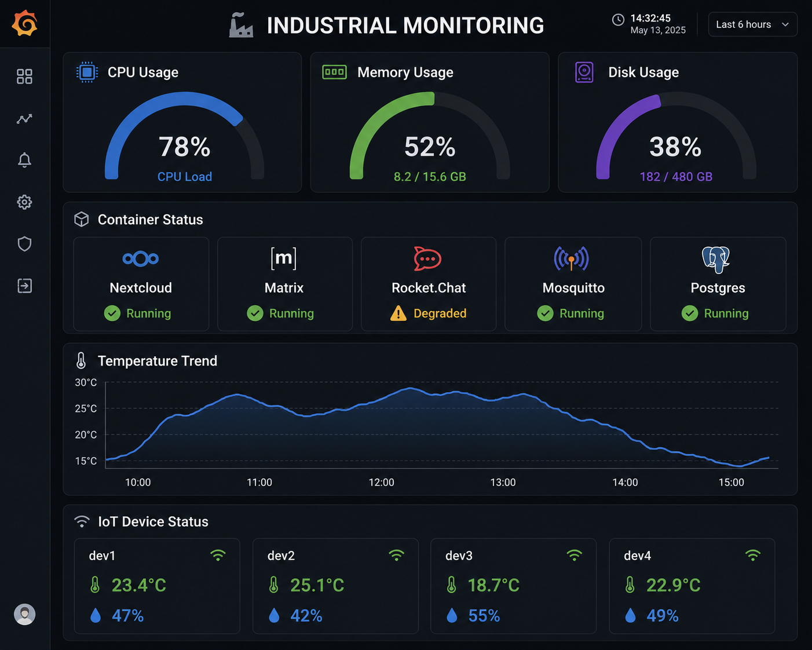
Task: Click dev3 wifi signal icon
Action: (574, 555)
